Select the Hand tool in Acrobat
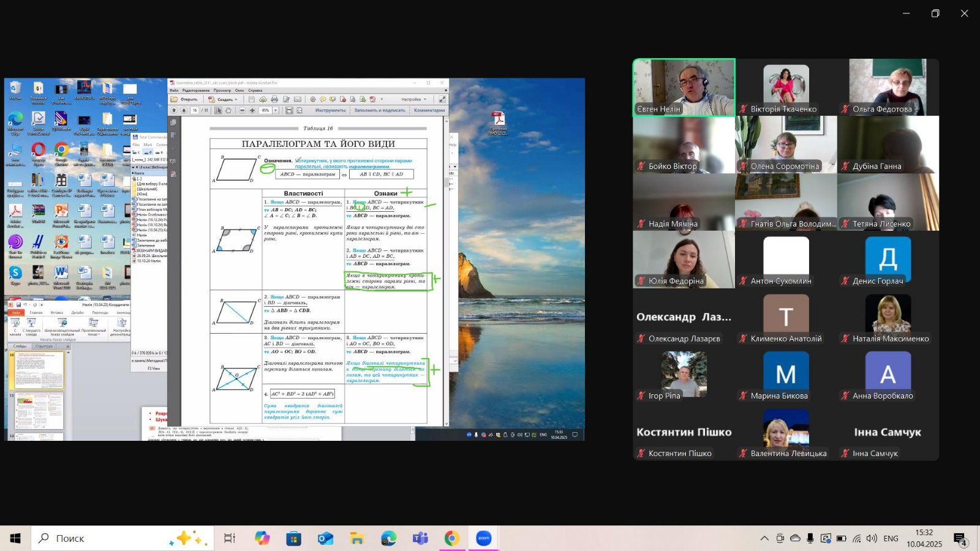 (x=228, y=110)
